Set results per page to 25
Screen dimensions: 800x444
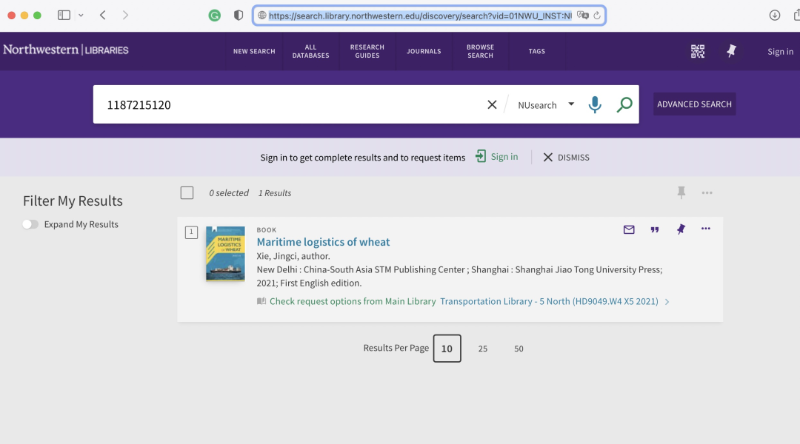(x=483, y=349)
